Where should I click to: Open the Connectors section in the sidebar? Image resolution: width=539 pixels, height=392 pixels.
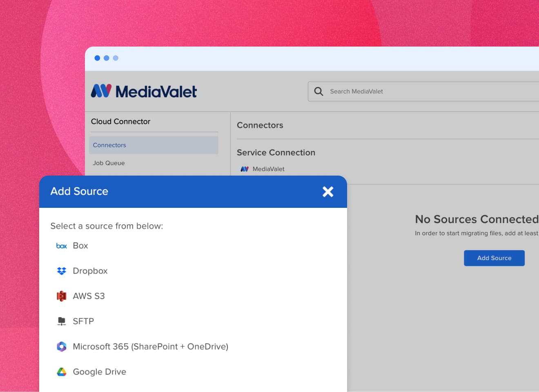pos(109,145)
